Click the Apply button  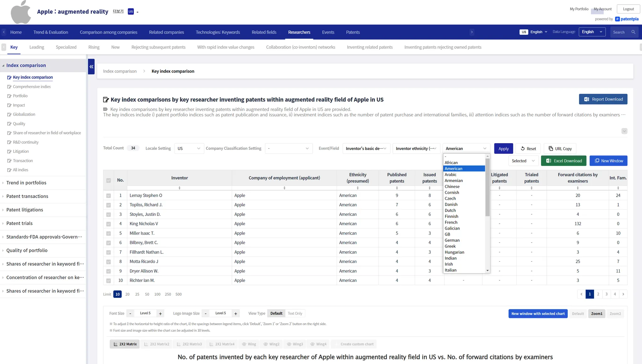[x=503, y=148]
